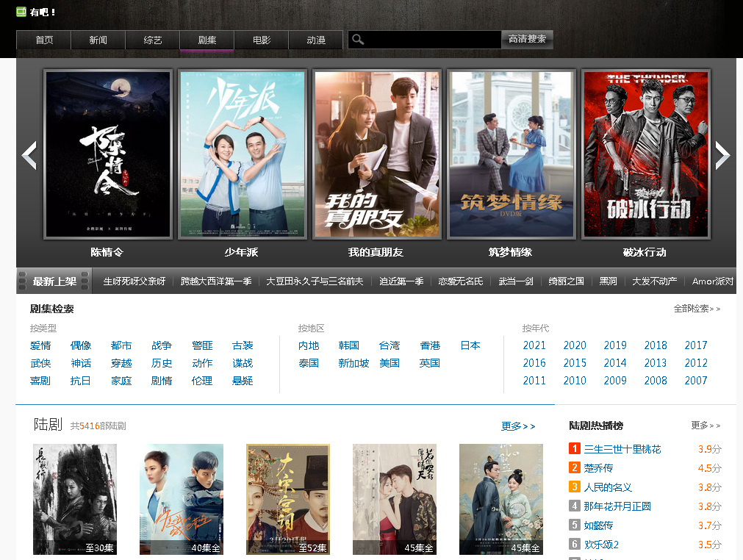Screen dimensions: 743x560
Task: Open 武当一剑 link
Action: (516, 281)
